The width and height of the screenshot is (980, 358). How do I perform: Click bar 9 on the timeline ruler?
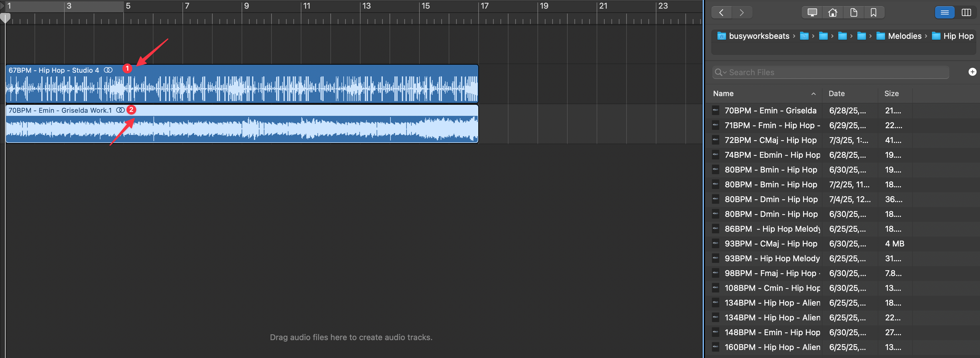pyautogui.click(x=247, y=6)
